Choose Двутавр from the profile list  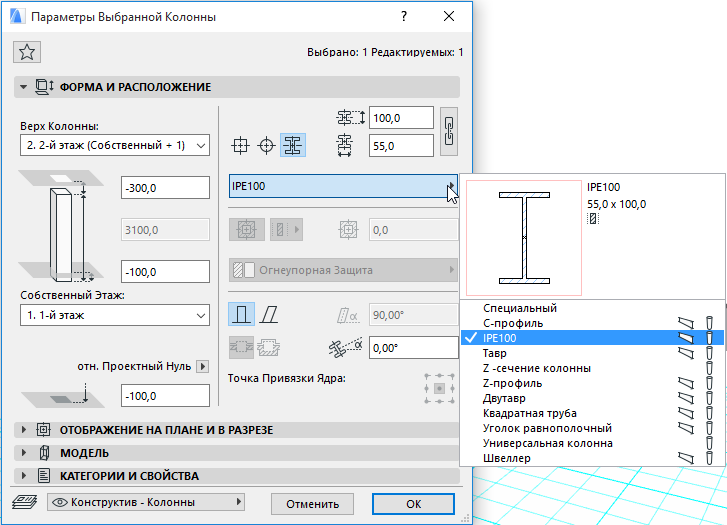(592, 398)
